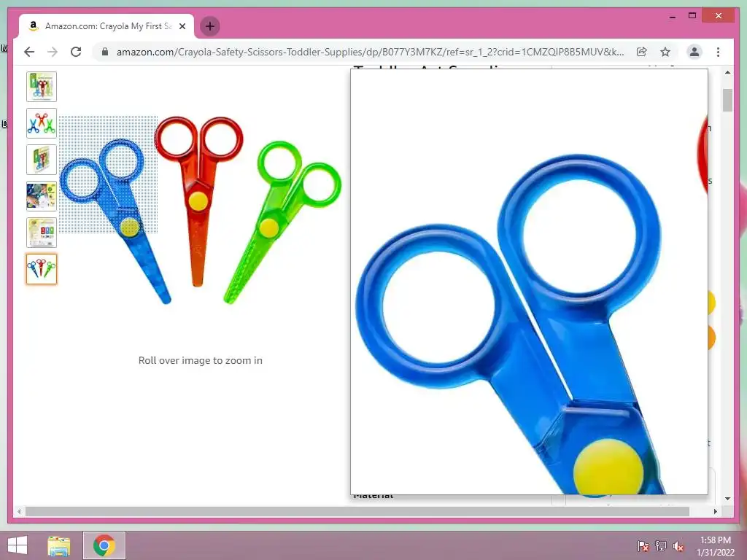
Task: Open Action Center flag tray icon
Action: (643, 546)
